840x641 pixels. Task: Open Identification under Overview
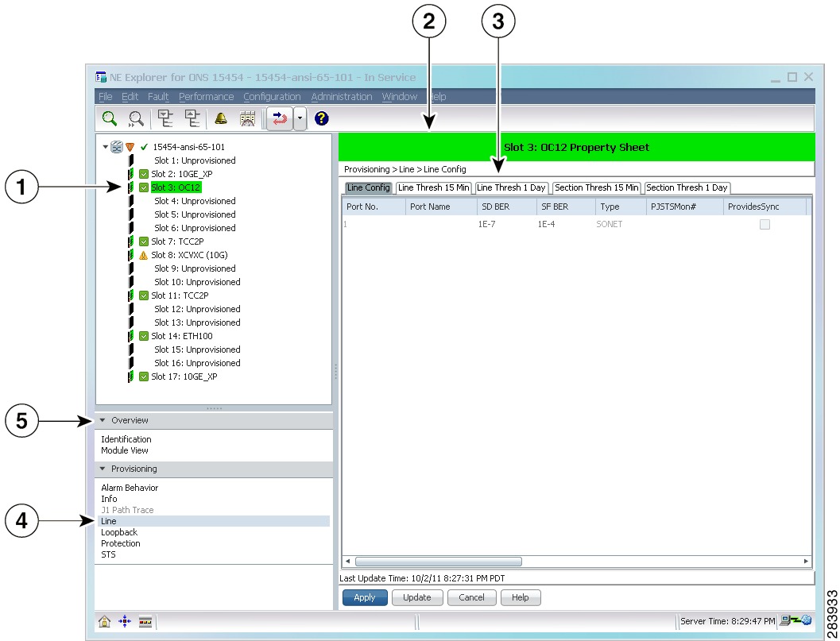[x=126, y=439]
